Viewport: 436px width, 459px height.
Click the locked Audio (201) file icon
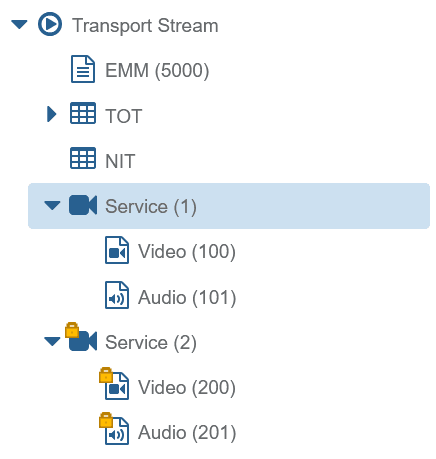tap(114, 429)
